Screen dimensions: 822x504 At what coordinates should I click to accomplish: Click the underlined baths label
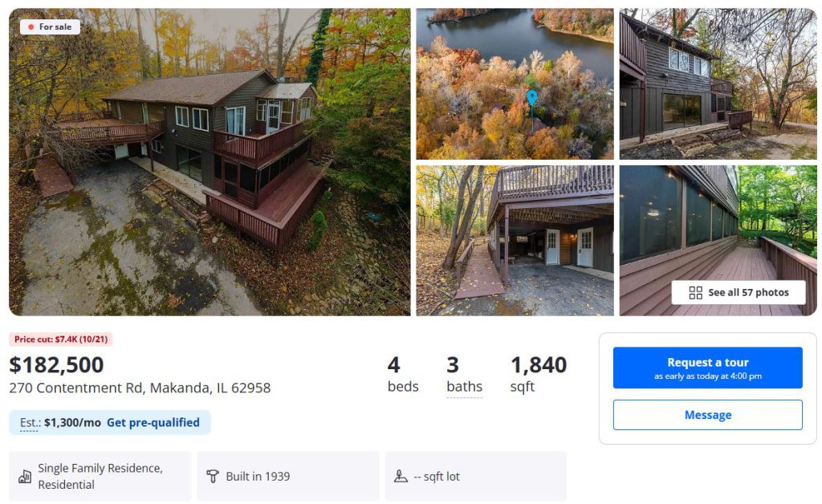pyautogui.click(x=465, y=387)
